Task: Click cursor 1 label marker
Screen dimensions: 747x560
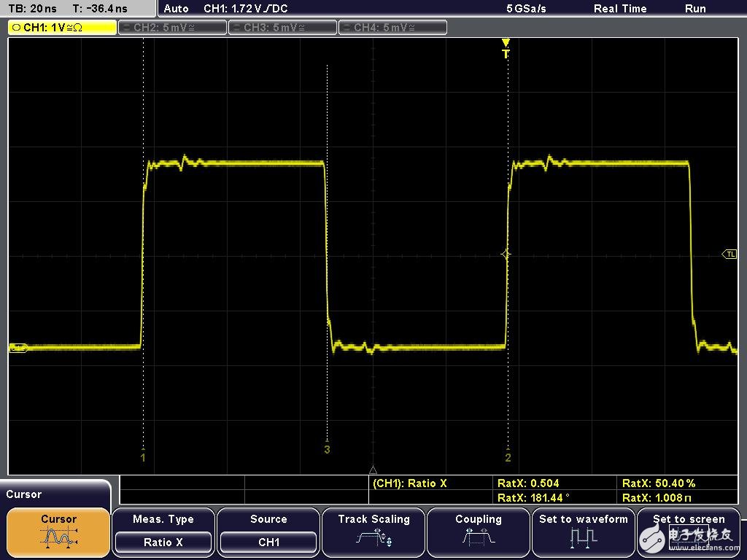Action: [144, 457]
